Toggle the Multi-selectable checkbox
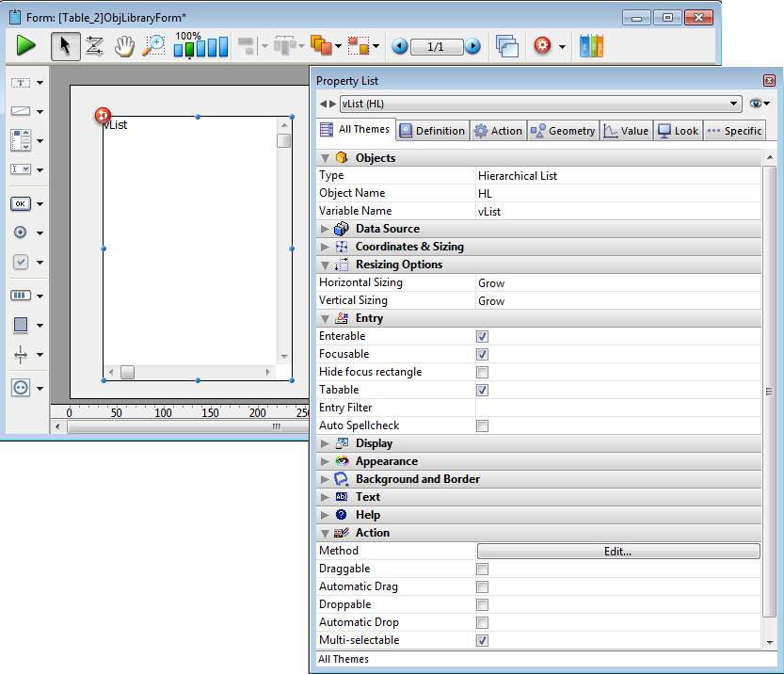 point(482,641)
